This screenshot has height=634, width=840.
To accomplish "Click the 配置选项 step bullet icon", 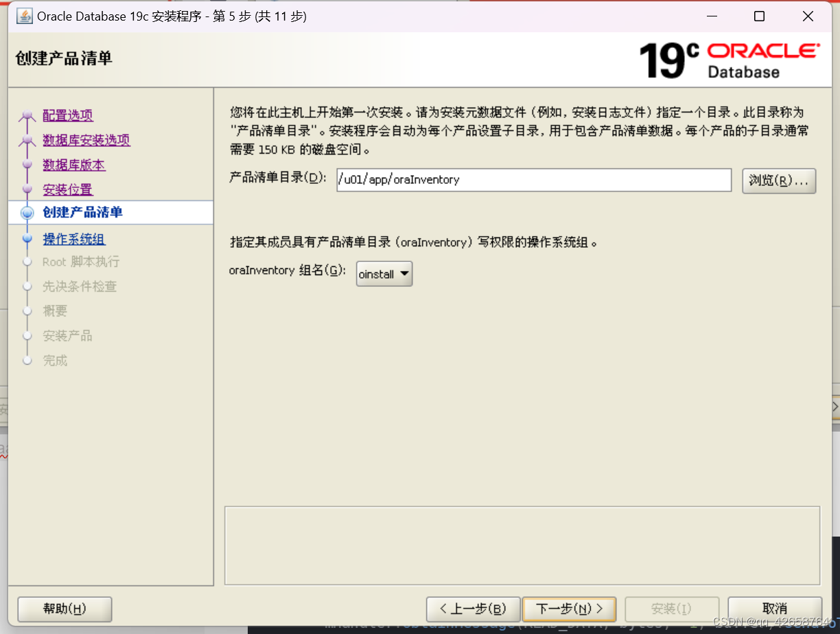I will (27, 117).
